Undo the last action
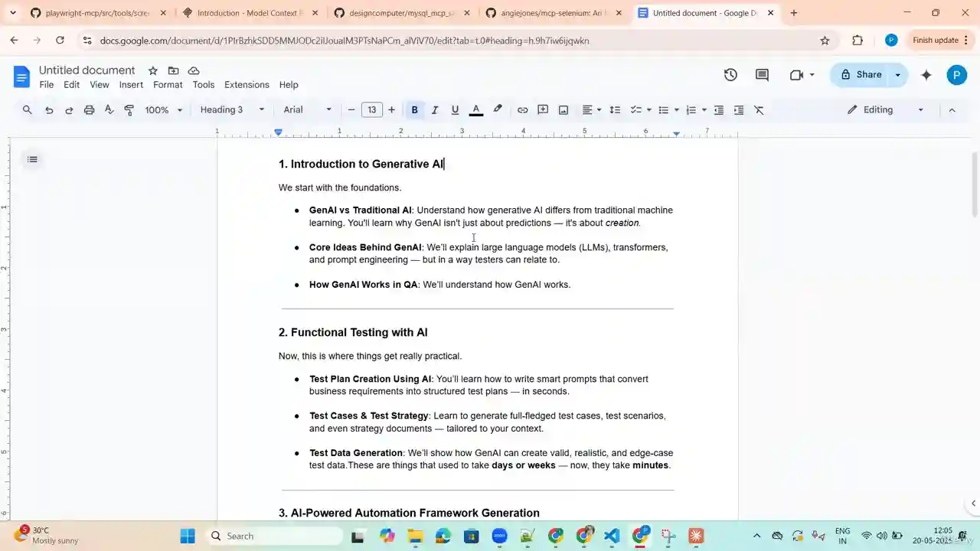The height and width of the screenshot is (551, 980). pyautogui.click(x=49, y=110)
